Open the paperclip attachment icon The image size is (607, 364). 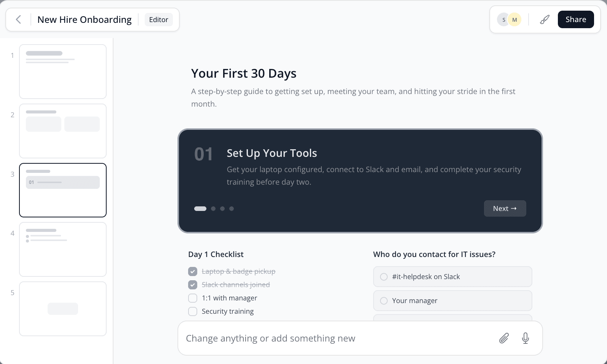point(503,338)
